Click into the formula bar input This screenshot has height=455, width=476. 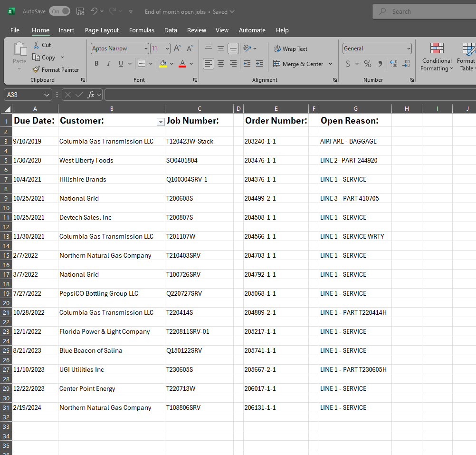(290, 95)
